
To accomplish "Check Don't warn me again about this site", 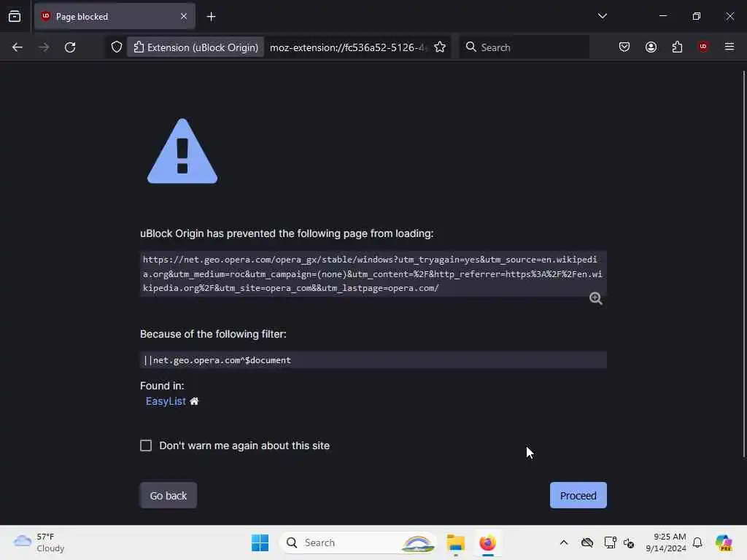I will point(146,446).
